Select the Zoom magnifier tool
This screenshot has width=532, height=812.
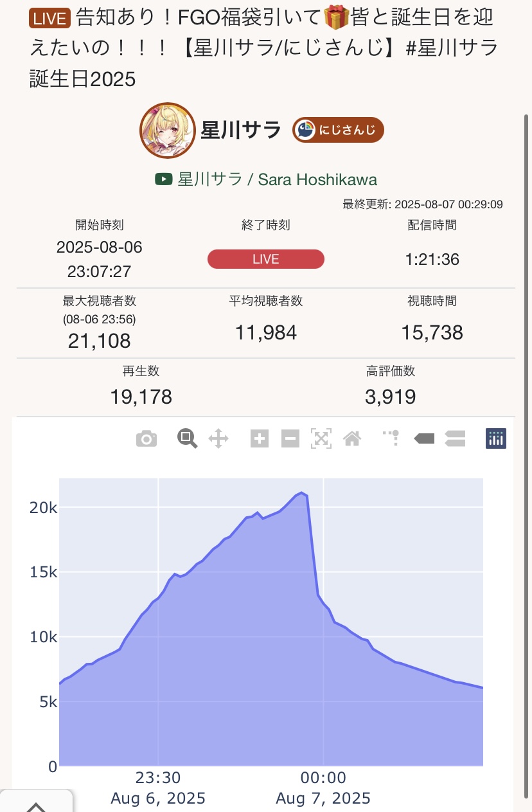[187, 439]
